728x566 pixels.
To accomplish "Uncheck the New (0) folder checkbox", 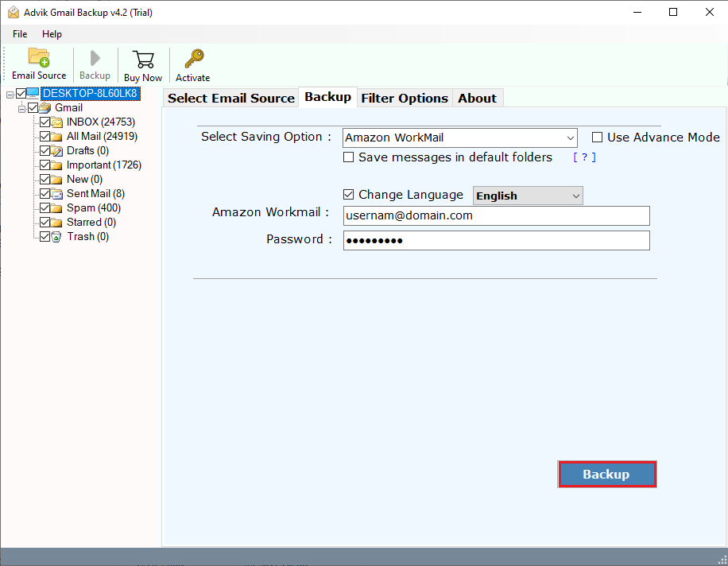I will point(45,180).
